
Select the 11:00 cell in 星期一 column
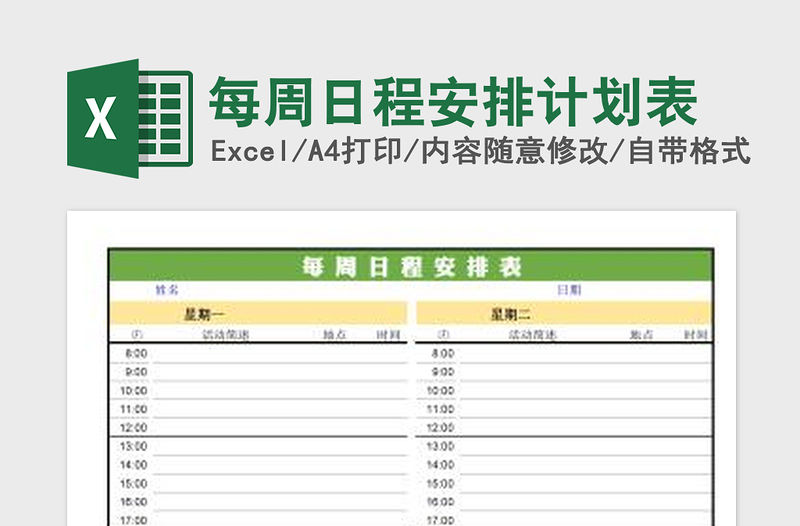[x=134, y=409]
